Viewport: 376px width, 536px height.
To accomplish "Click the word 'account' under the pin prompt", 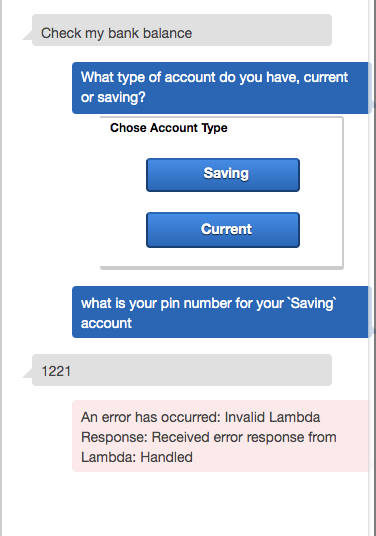I will pos(106,323).
